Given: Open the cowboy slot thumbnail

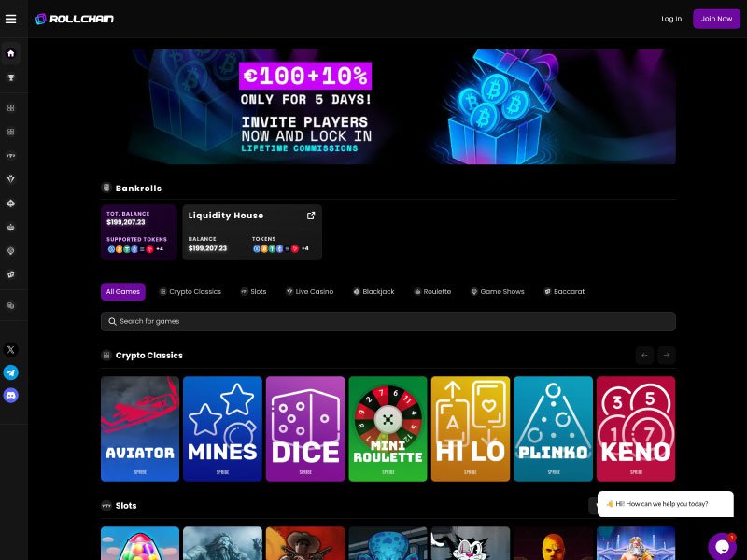Looking at the screenshot, I should pos(305,543).
